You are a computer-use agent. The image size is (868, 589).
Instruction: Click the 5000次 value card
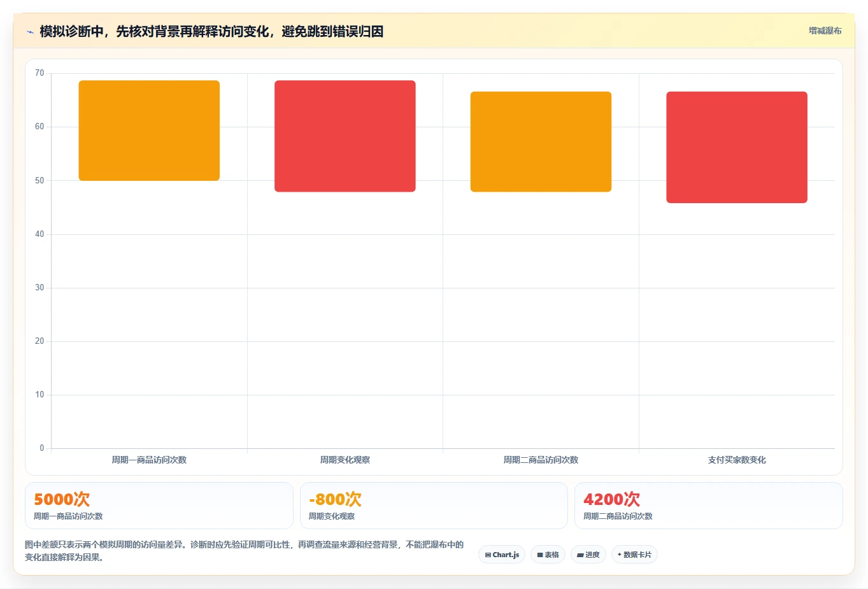pos(159,506)
